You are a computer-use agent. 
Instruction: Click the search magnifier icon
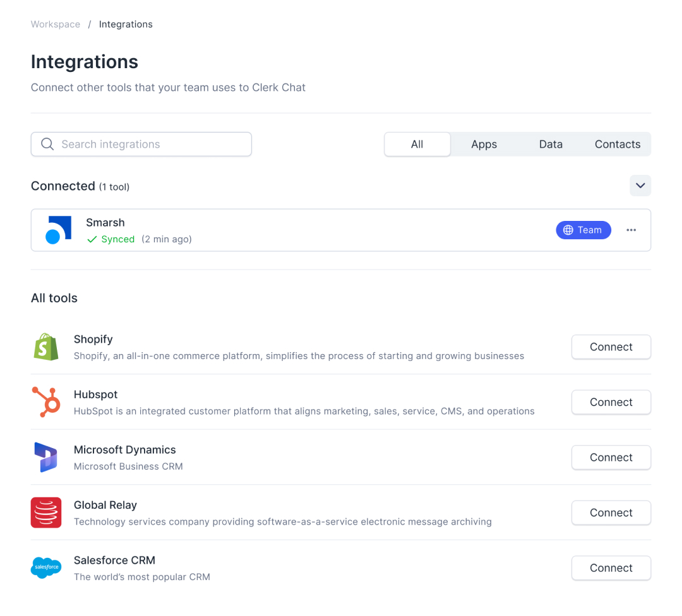point(47,144)
